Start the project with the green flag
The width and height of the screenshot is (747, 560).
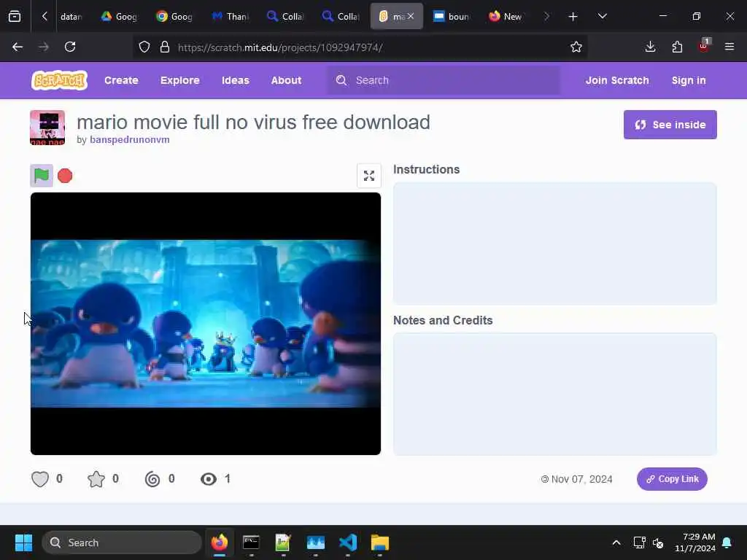point(42,176)
